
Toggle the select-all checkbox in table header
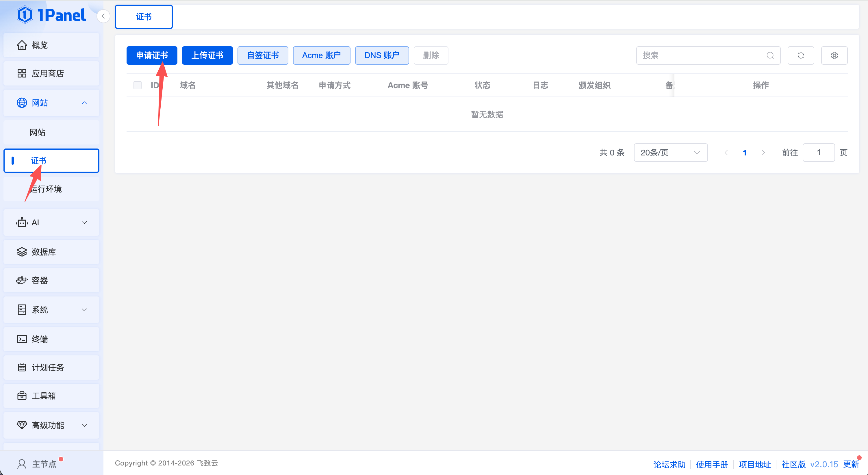coord(138,85)
